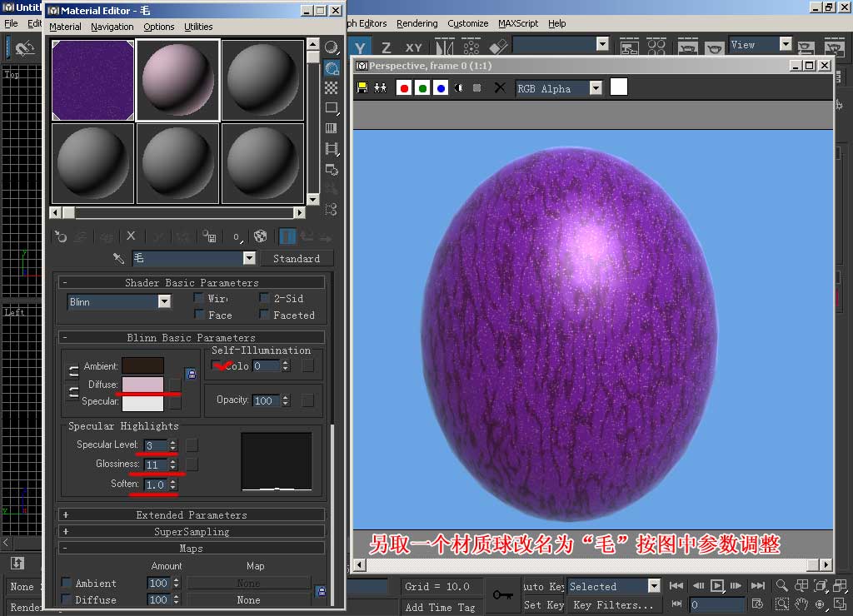The height and width of the screenshot is (616, 853).
Task: Click the Put to Library icon
Action: [209, 236]
